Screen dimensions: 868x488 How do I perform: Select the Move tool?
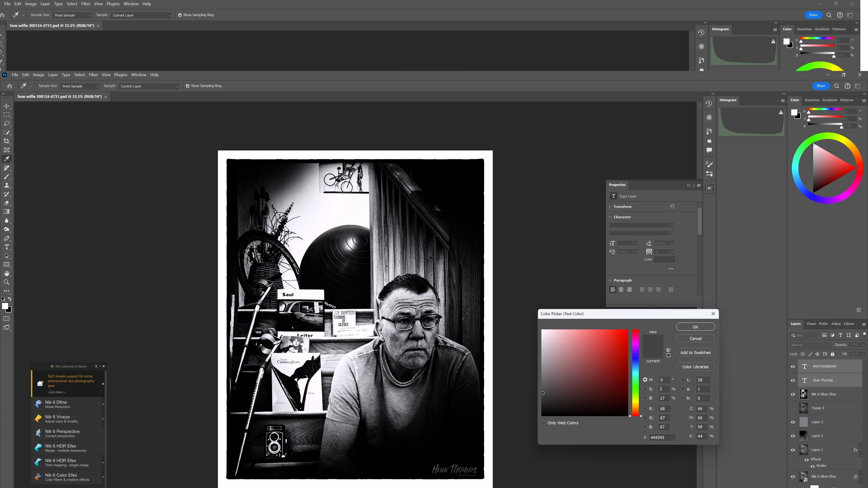tap(6, 106)
